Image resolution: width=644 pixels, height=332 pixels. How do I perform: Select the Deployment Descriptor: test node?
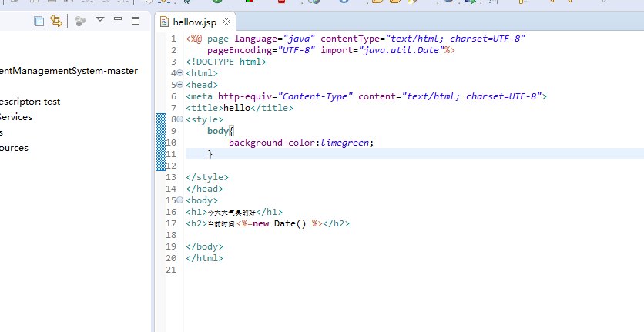30,102
